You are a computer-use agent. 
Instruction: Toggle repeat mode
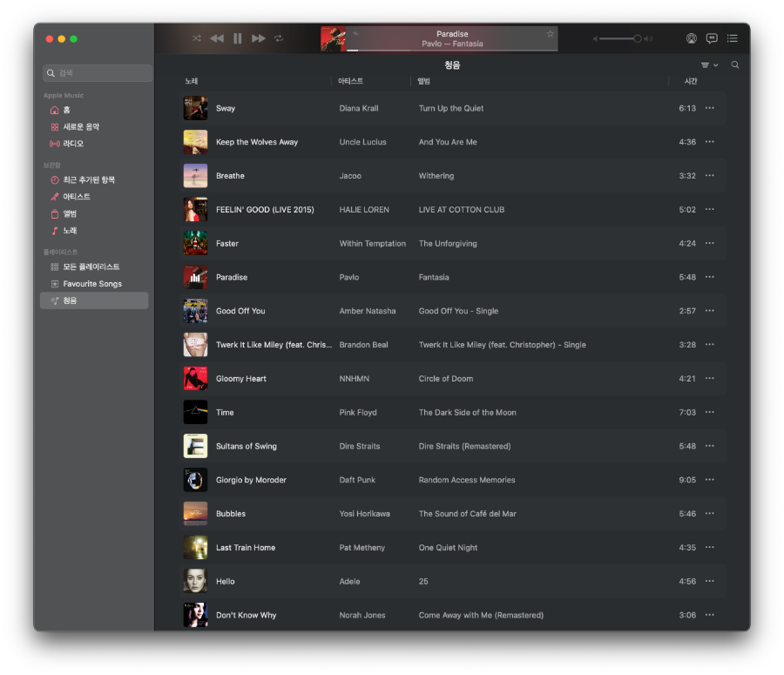click(279, 38)
